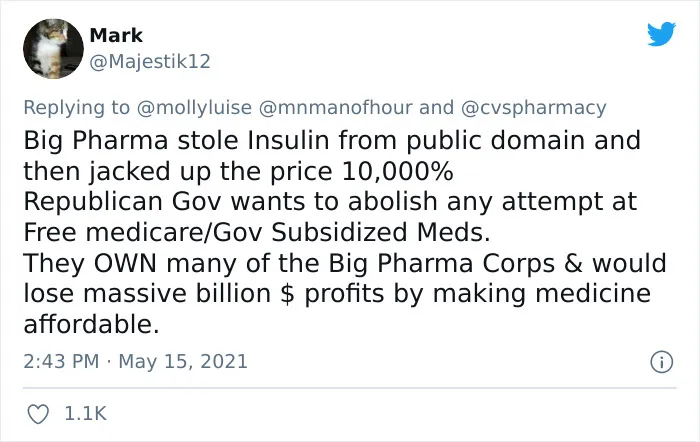Click the 'Free medicare/Gov Subsidized Meds' line

coord(257,232)
